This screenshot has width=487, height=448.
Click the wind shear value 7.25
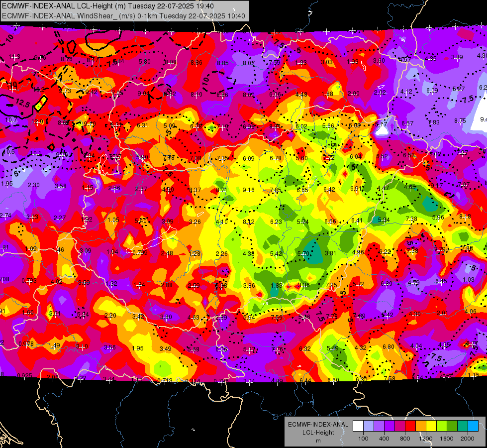click(331, 285)
